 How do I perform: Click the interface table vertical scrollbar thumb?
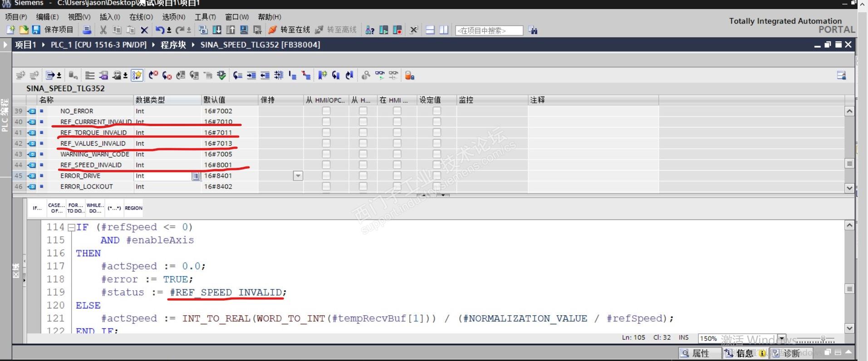click(849, 163)
